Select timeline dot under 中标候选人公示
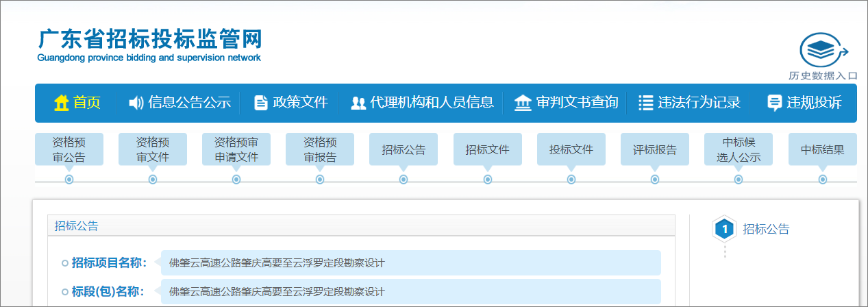 (x=739, y=180)
